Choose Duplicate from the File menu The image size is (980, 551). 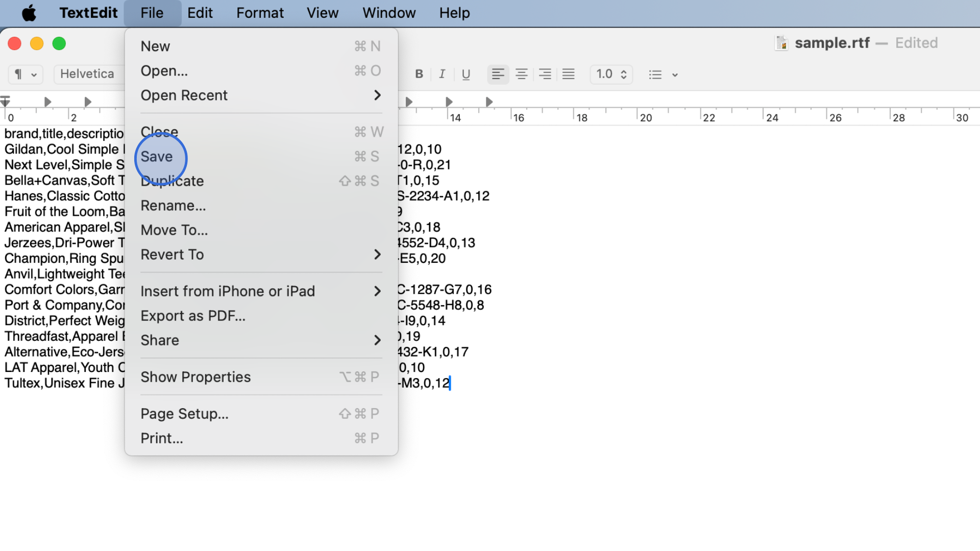[x=261, y=181]
